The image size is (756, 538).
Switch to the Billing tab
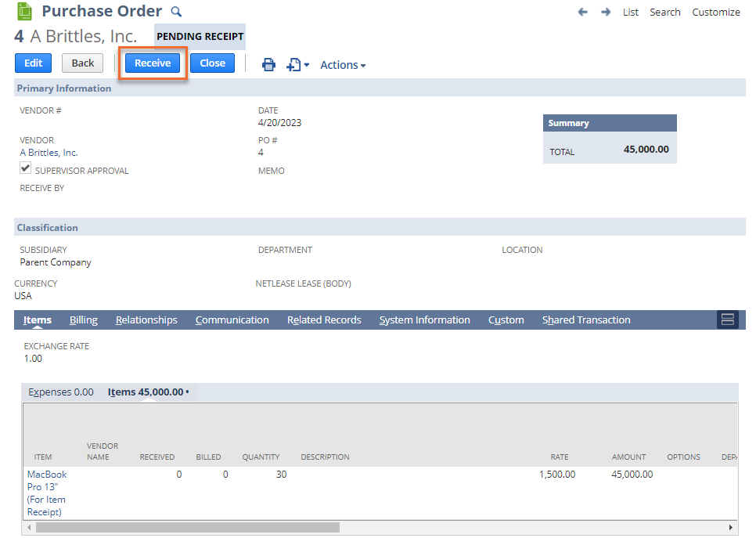pyautogui.click(x=84, y=320)
